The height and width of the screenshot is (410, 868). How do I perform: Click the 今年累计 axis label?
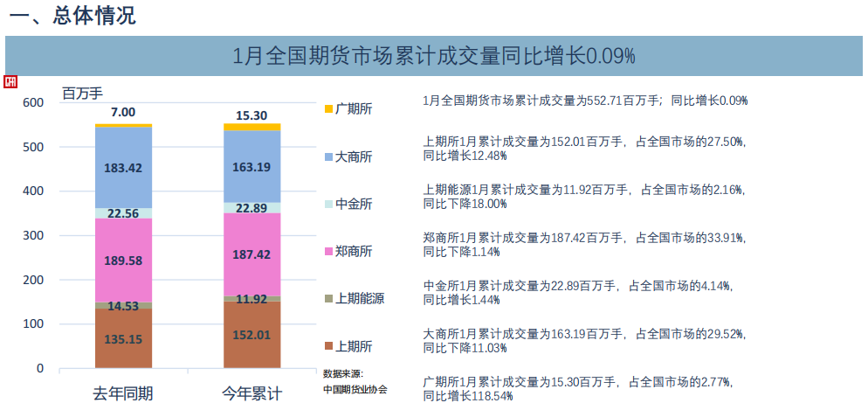tap(251, 394)
